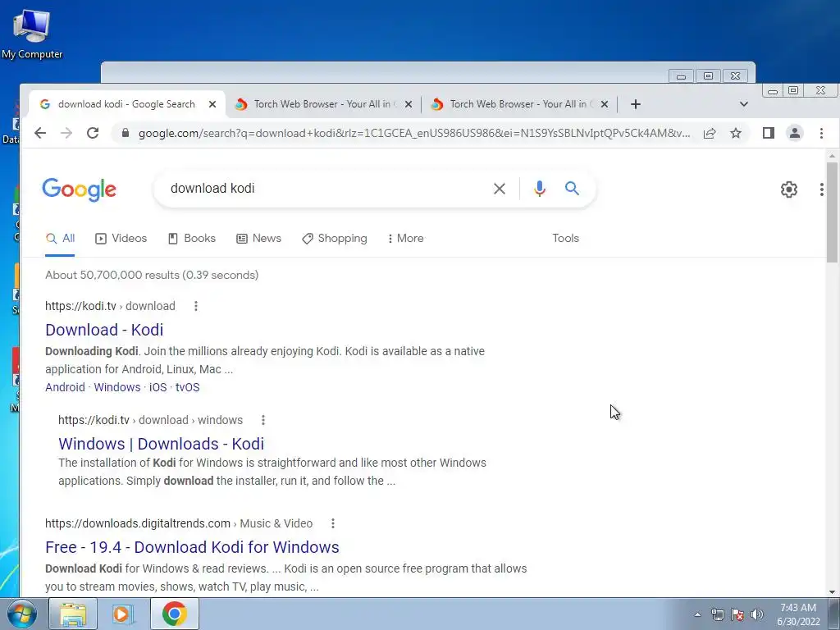Screen dimensions: 840x630
Task: Switch to the Books results tab
Action: (x=192, y=239)
